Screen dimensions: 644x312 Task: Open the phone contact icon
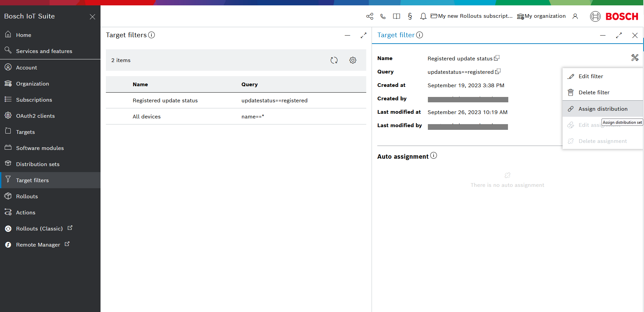383,16
